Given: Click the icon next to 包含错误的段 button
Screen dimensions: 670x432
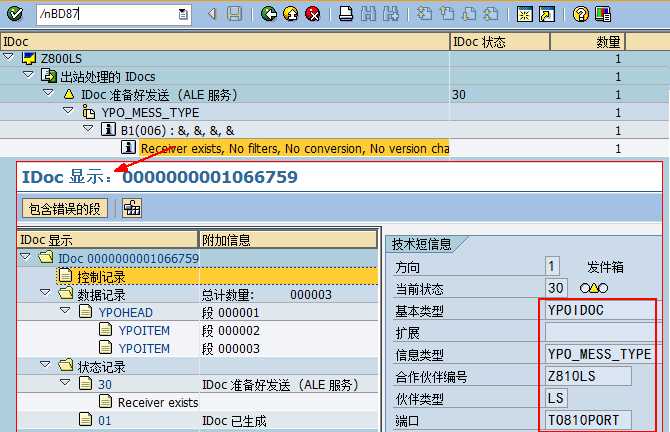Looking at the screenshot, I should click(x=132, y=209).
